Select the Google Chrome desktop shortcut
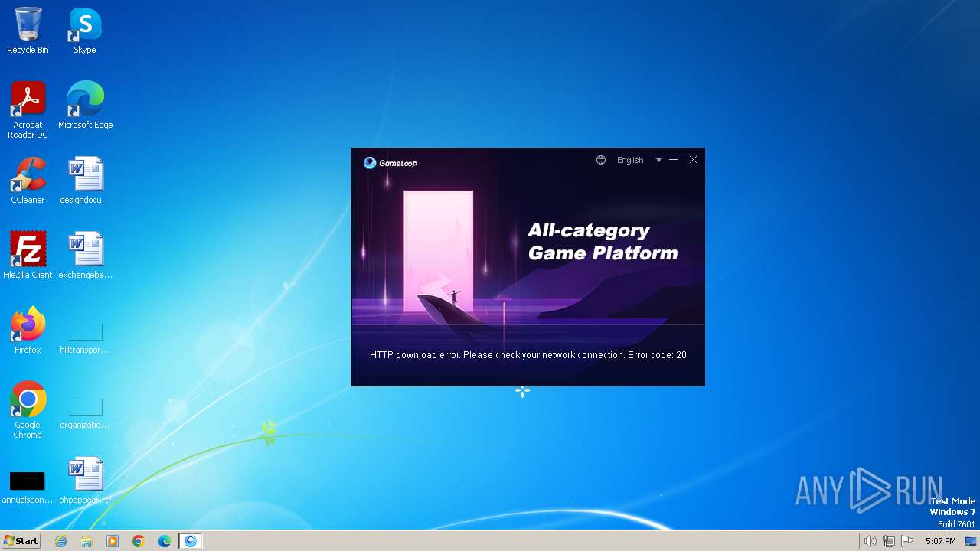The height and width of the screenshot is (551, 980). [28, 410]
